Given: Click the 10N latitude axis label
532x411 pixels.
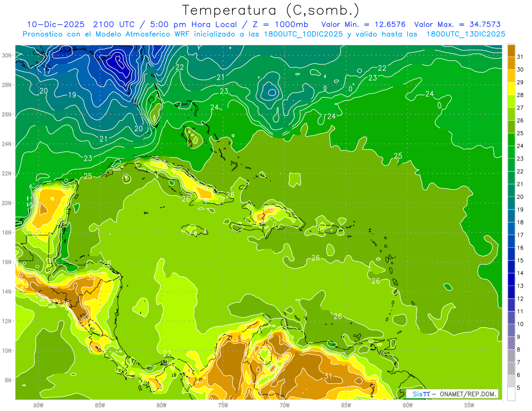Looking at the screenshot, I should 8,351.
